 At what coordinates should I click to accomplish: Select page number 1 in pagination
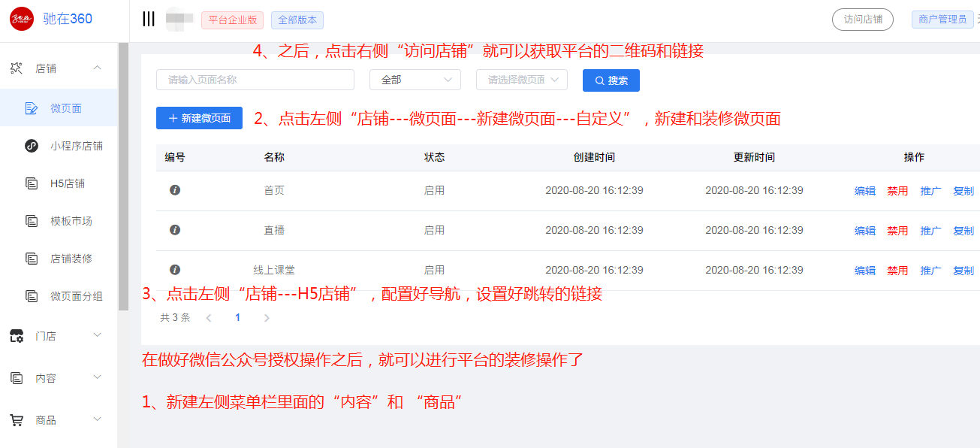click(x=237, y=318)
